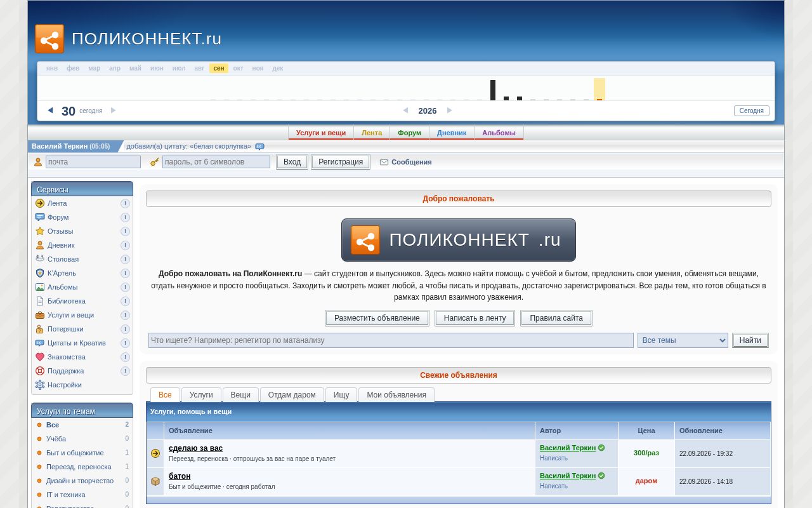Select the Дневник top tab
This screenshot has height=508, width=812.
(x=452, y=133)
